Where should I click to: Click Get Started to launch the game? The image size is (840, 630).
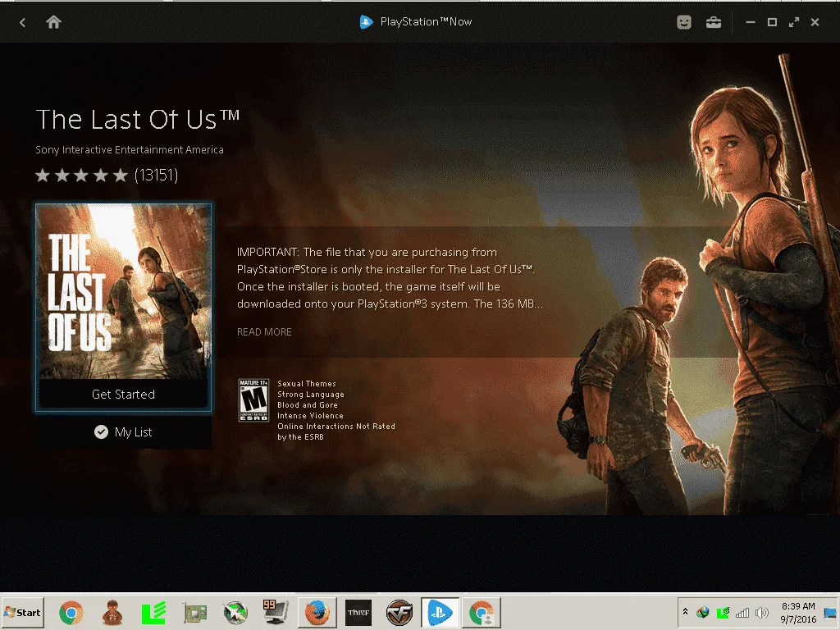[x=123, y=395]
